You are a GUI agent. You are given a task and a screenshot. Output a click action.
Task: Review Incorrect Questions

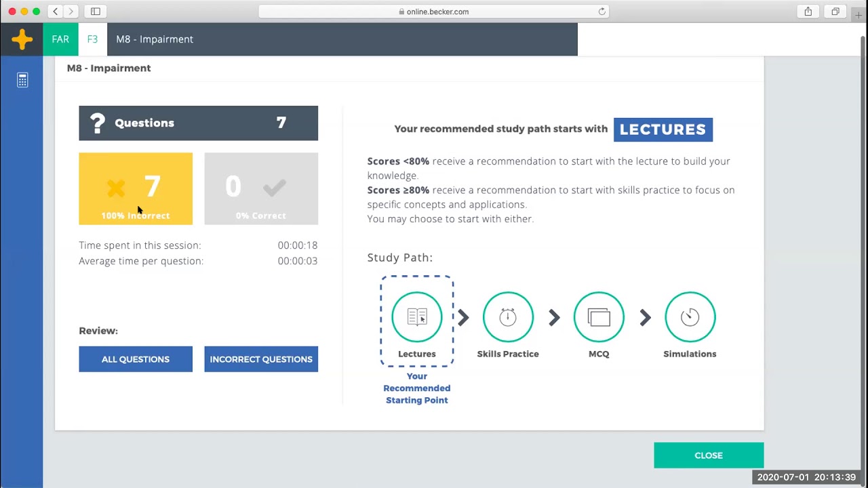261,359
